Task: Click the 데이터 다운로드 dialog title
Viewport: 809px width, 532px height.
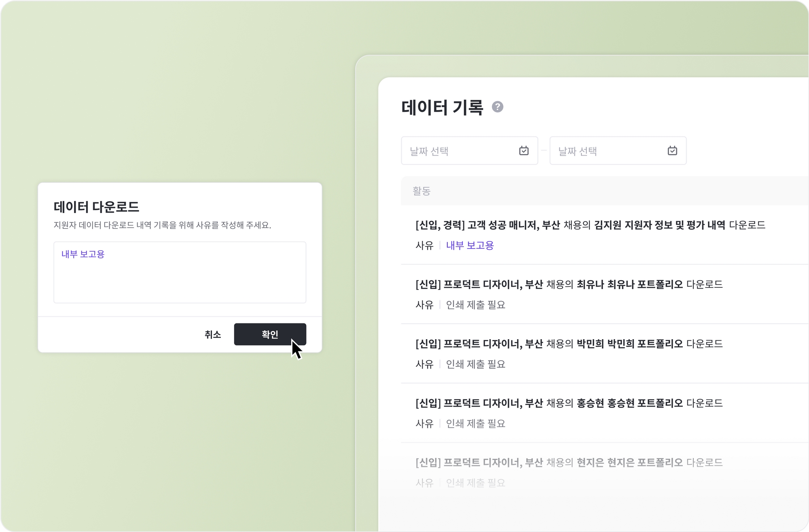Action: pos(96,207)
